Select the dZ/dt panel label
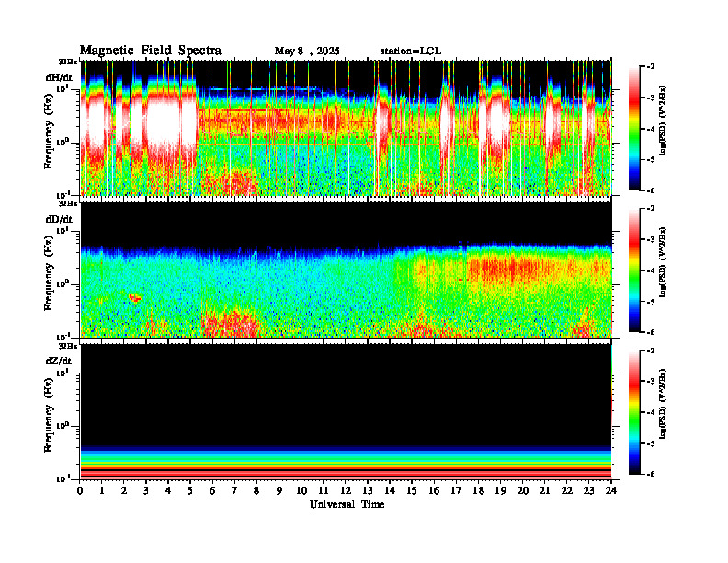728x563 pixels. click(x=59, y=361)
